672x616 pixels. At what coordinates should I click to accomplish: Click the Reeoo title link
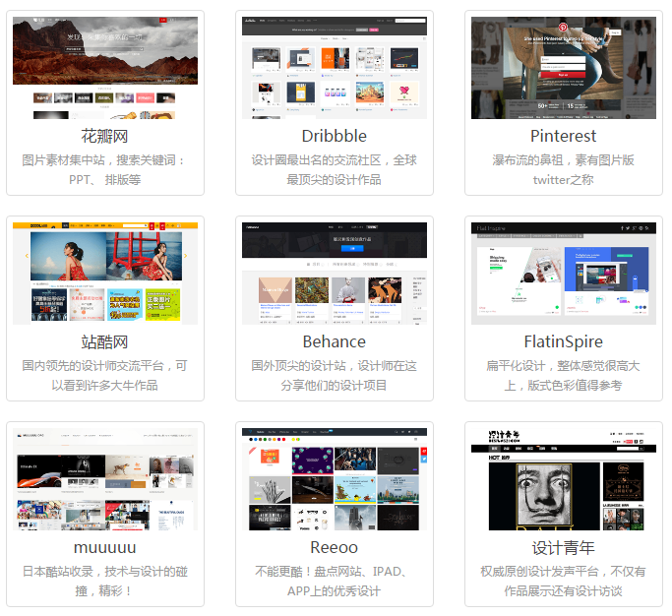point(335,548)
